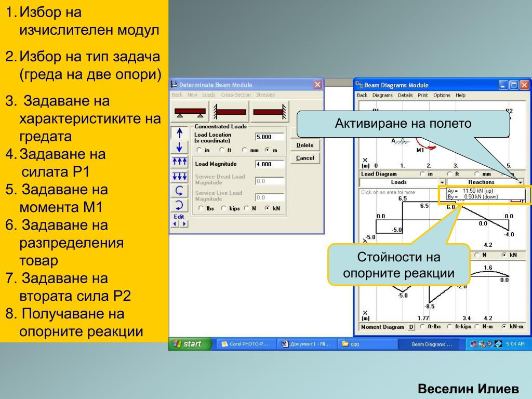Step to next load with Edit right arrow
The width and height of the screenshot is (532, 399).
pyautogui.click(x=184, y=224)
